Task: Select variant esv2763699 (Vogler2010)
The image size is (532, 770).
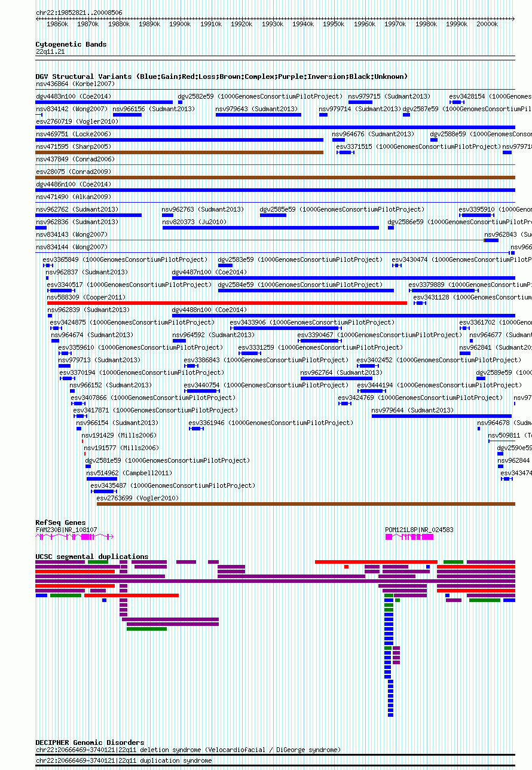Action: pos(138,498)
